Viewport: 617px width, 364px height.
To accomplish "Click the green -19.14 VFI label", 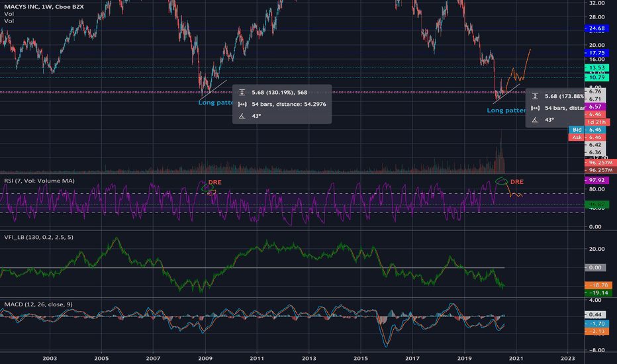I will pyautogui.click(x=598, y=293).
